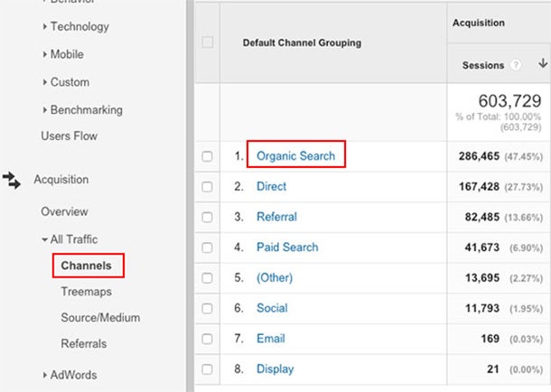Click the Default Channel Grouping header
551x392 pixels.
coord(303,42)
